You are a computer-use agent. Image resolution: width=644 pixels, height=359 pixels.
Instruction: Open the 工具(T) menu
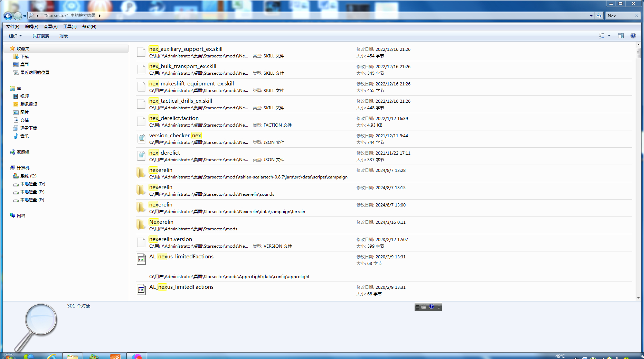tap(69, 27)
